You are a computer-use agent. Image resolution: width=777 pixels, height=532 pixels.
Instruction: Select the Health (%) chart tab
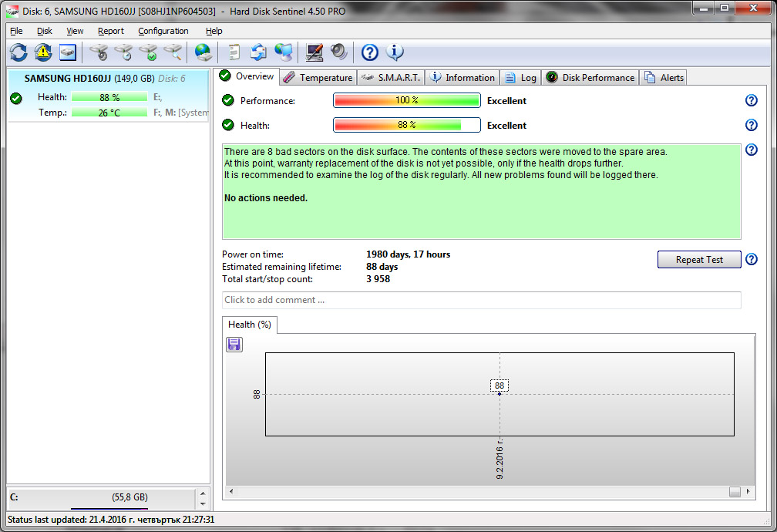click(x=249, y=325)
